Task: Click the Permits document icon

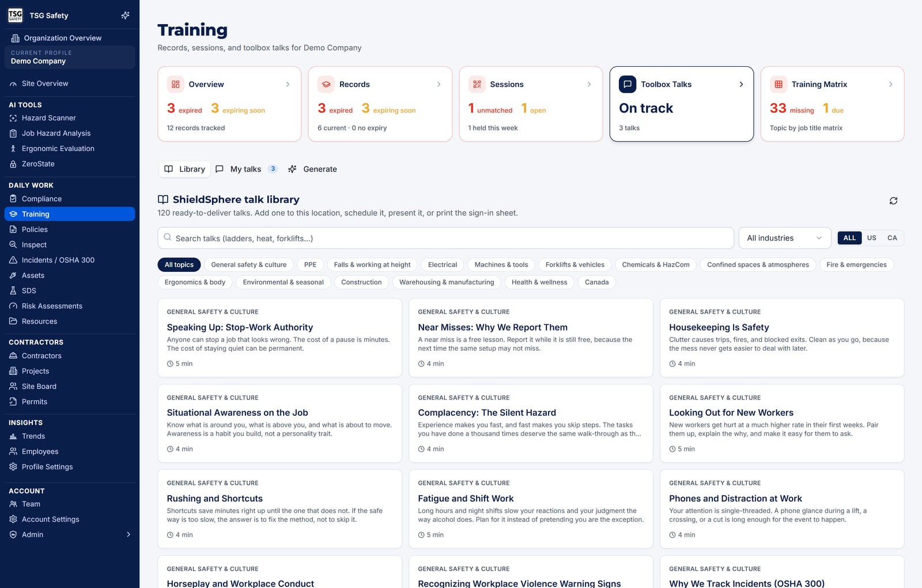Action: 13,402
